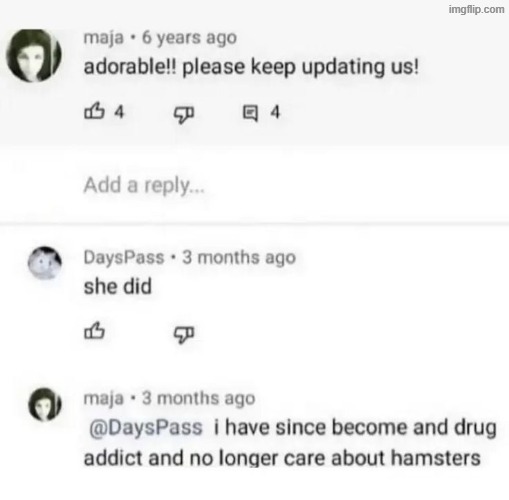The height and width of the screenshot is (500, 509).
Task: Open maja's username on bottom reply
Action: coord(104,398)
